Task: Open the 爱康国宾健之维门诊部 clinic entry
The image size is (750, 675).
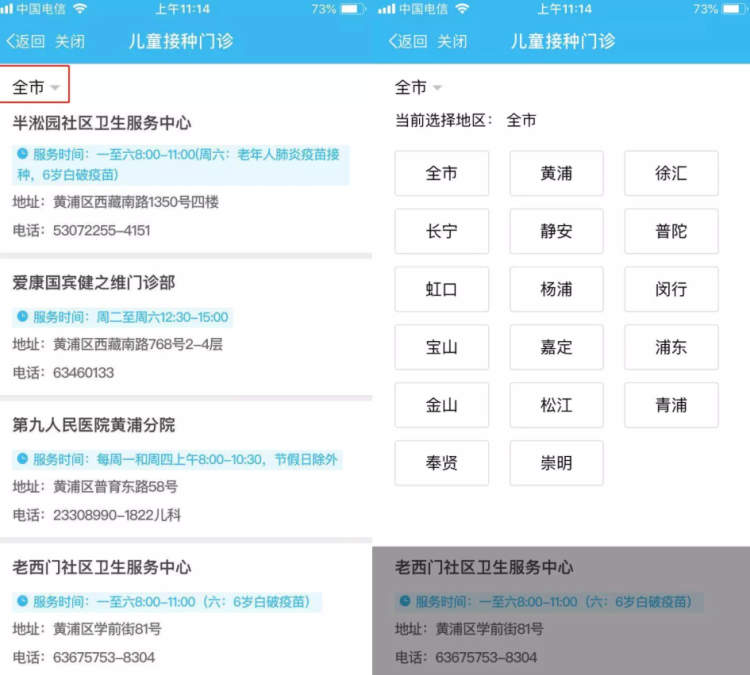Action: (94, 283)
